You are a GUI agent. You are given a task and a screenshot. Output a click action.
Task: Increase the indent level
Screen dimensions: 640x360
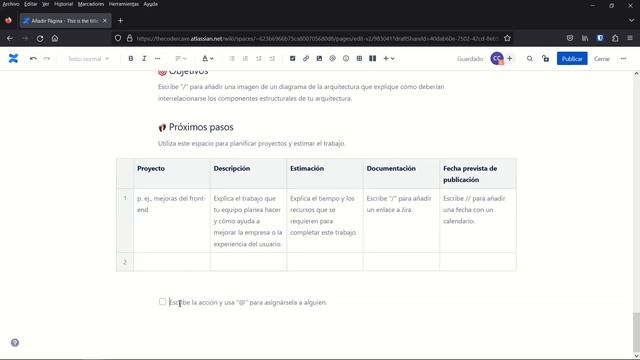tap(272, 59)
